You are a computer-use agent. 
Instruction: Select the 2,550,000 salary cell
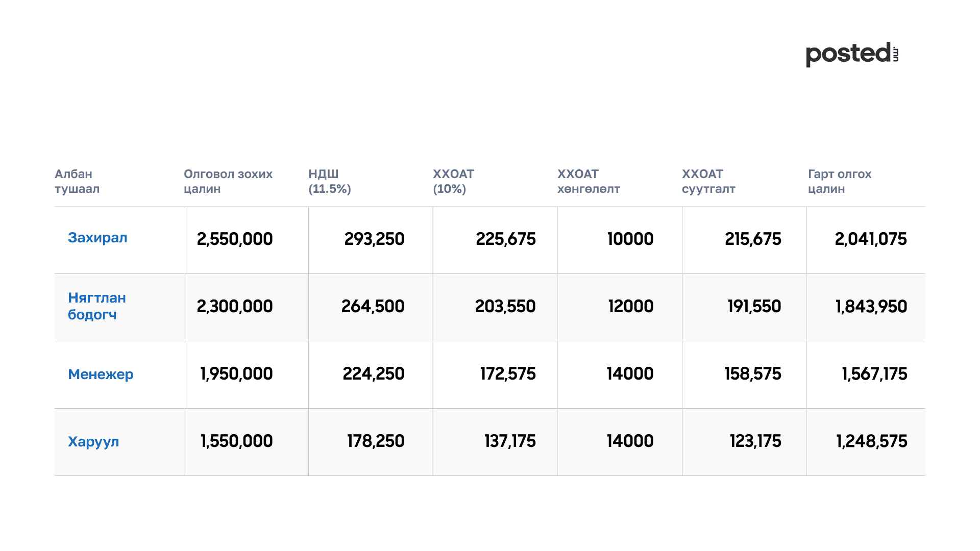235,239
